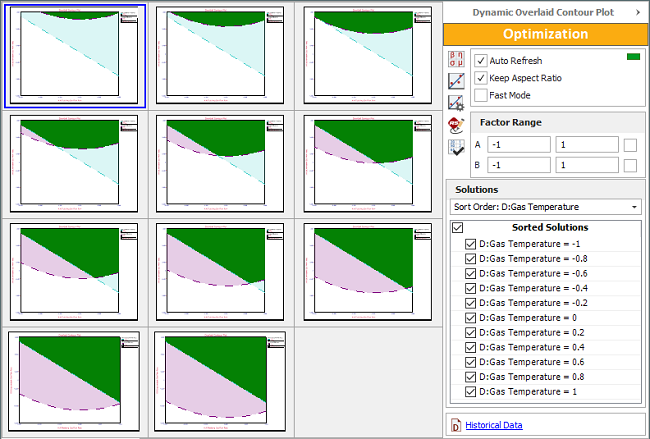650x439 pixels.
Task: Open plot settings icon with gear
Action: (x=456, y=102)
